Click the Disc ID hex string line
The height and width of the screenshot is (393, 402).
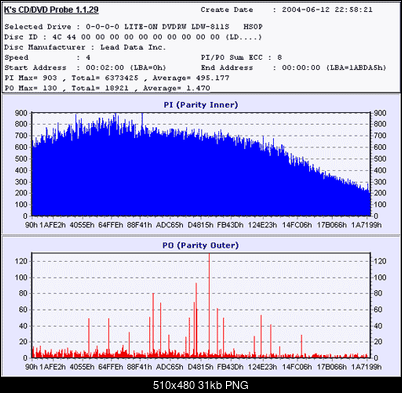pyautogui.click(x=133, y=37)
